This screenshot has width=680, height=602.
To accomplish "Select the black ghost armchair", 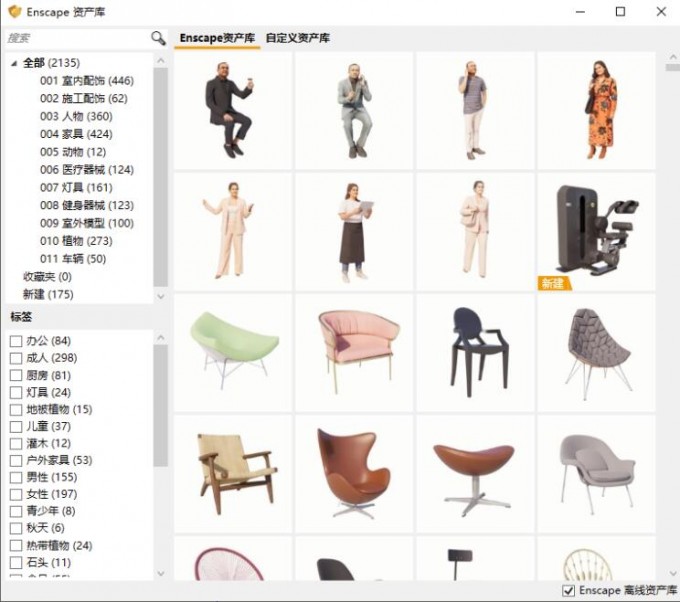I will [x=475, y=353].
